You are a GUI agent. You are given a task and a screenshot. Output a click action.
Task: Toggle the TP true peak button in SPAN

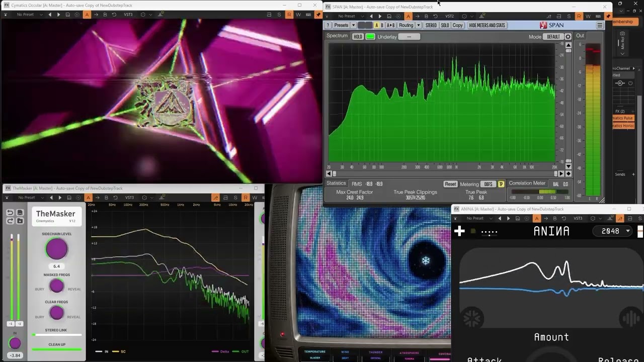pyautogui.click(x=501, y=184)
